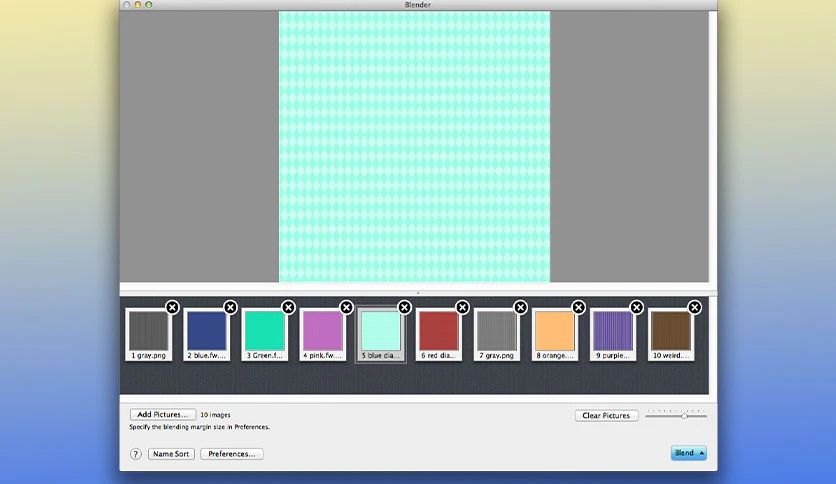Sort images with the Name Sort button
This screenshot has height=484, width=836.
pyautogui.click(x=171, y=454)
